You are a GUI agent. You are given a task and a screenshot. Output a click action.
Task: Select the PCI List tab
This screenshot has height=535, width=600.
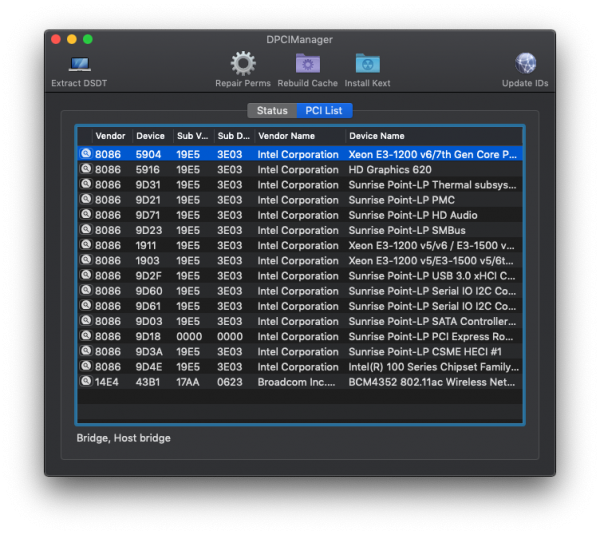tap(323, 111)
